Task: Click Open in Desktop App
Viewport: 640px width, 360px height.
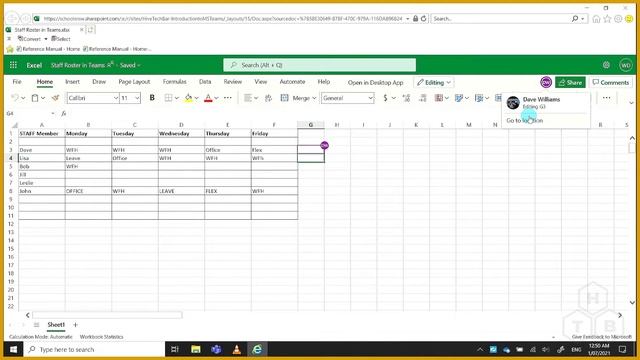Action: coord(376,82)
